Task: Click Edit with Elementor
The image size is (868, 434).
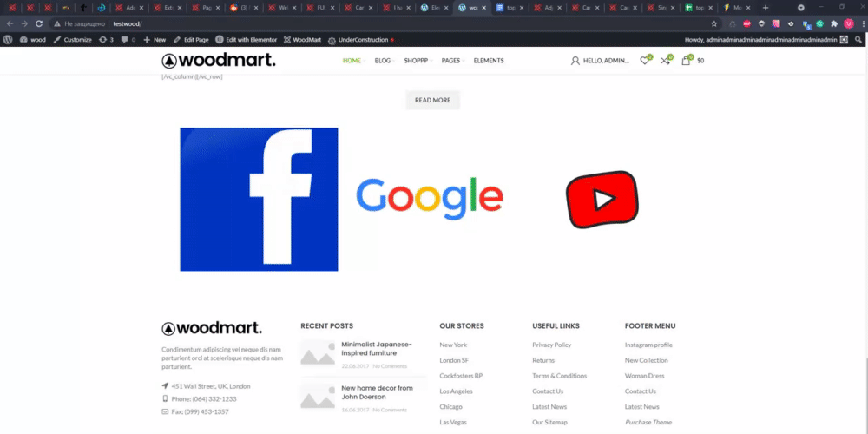Action: pyautogui.click(x=247, y=40)
